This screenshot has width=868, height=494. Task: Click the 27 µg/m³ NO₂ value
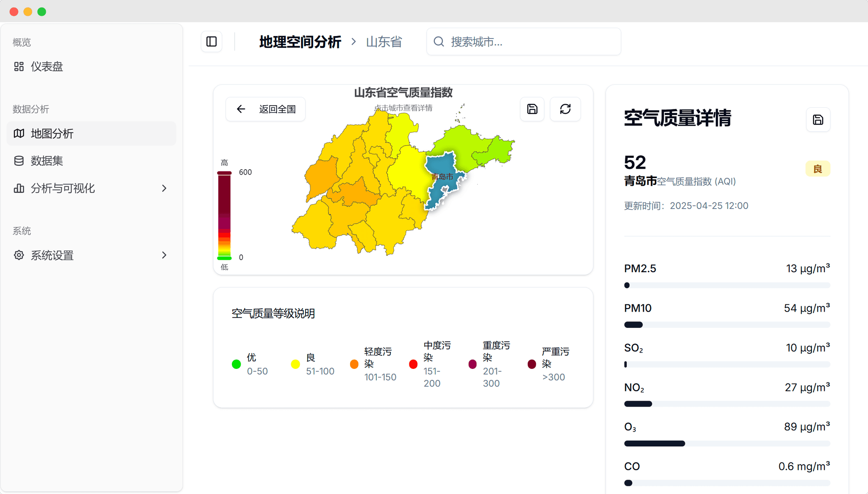coord(807,388)
